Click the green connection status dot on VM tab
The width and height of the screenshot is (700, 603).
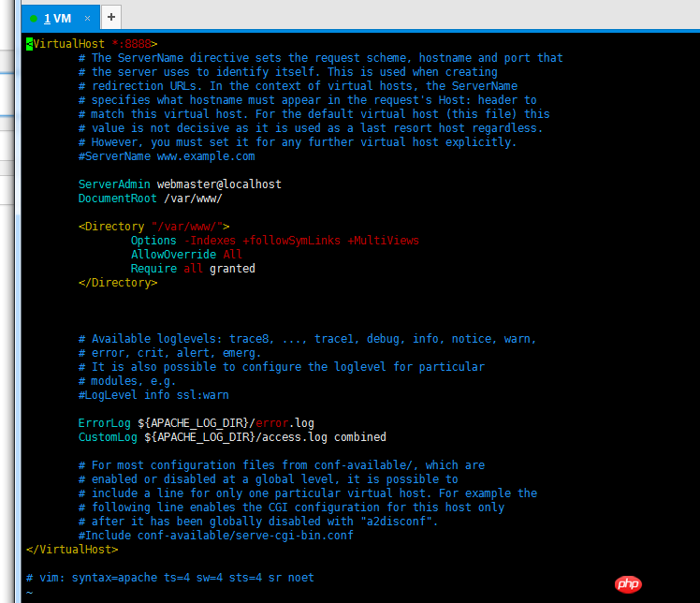tap(34, 19)
